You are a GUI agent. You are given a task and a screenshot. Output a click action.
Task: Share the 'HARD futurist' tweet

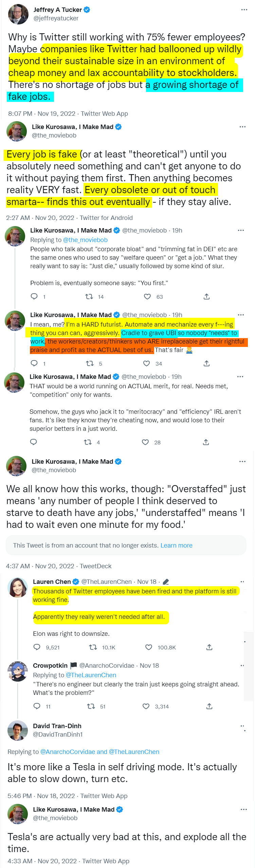point(206,364)
